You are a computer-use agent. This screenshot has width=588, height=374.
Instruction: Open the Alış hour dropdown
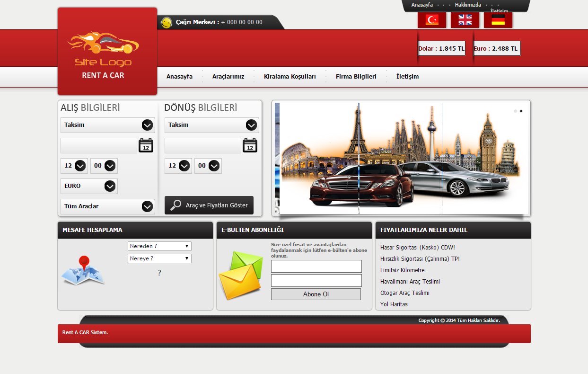click(x=74, y=166)
